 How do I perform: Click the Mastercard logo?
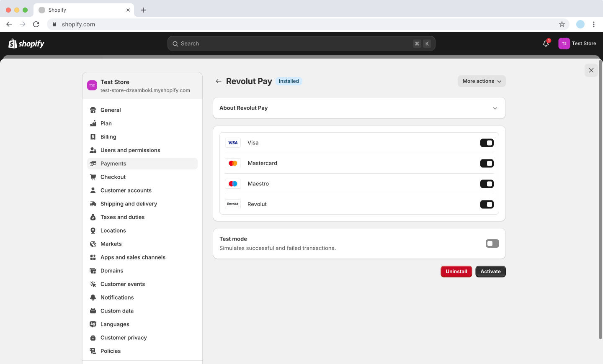[x=233, y=163]
